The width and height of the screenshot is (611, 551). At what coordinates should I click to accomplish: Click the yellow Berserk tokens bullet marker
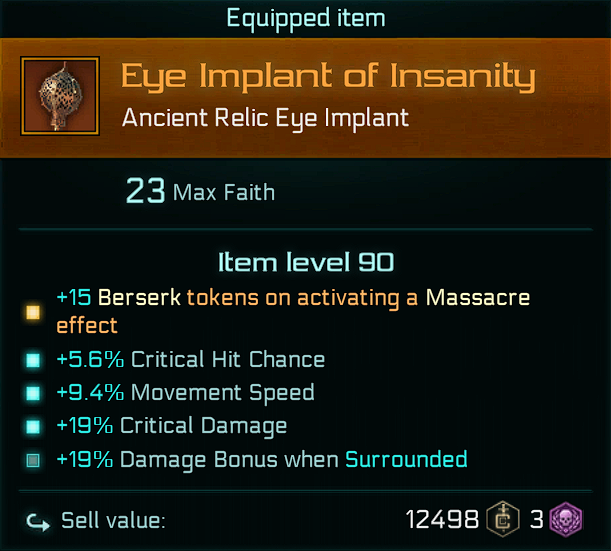click(x=33, y=312)
